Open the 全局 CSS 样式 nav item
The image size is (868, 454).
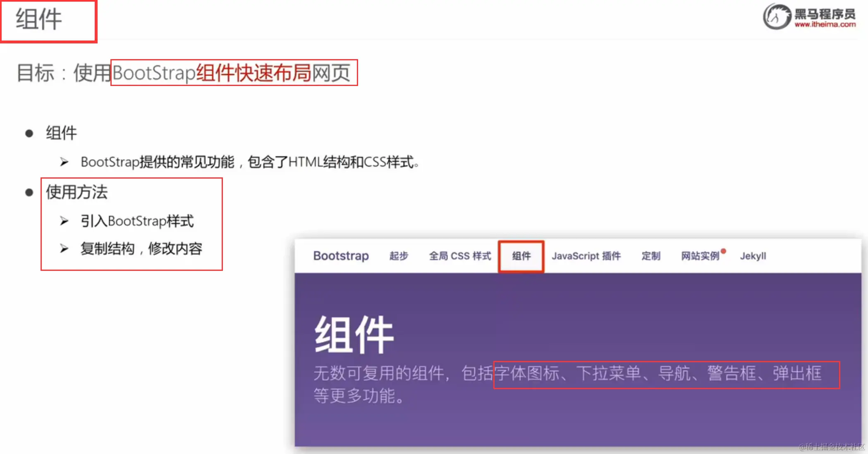point(460,256)
